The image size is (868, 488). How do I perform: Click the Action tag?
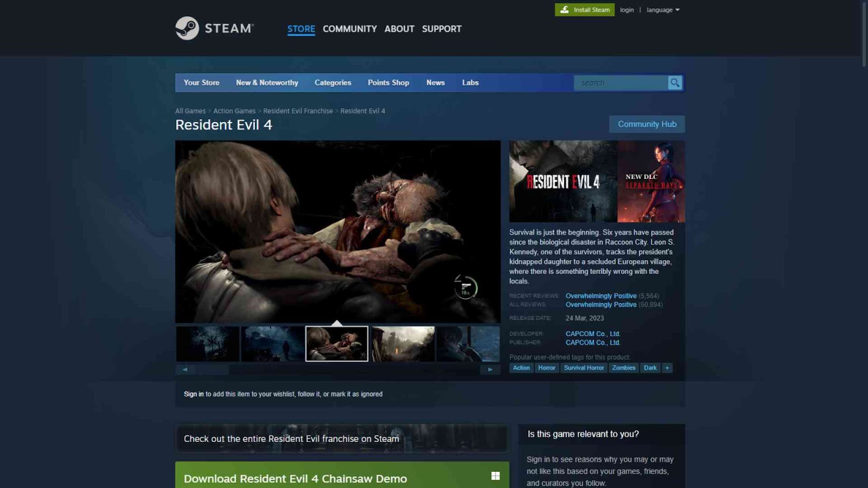pyautogui.click(x=521, y=368)
